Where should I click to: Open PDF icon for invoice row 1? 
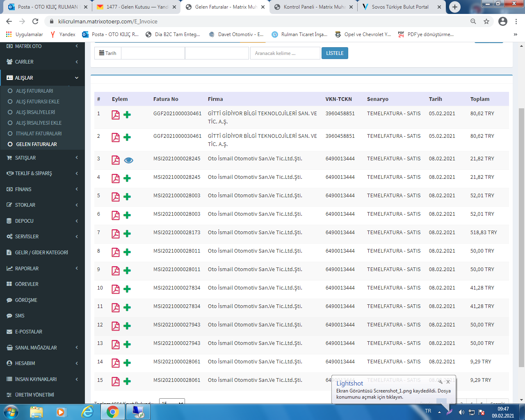coord(116,115)
